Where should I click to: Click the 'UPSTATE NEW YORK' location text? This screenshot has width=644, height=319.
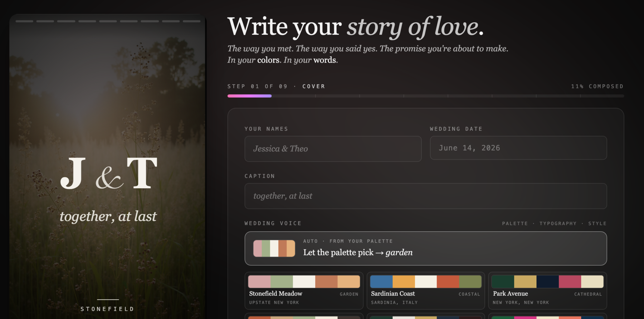pyautogui.click(x=274, y=303)
